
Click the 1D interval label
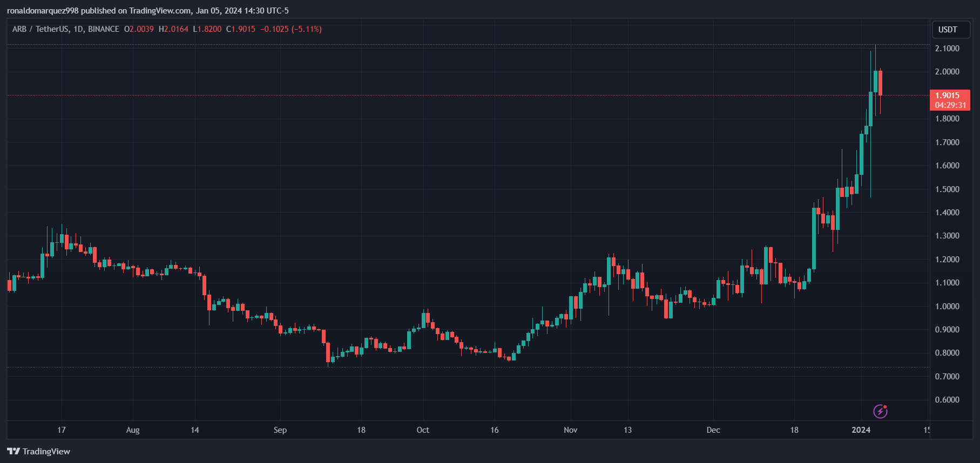(x=78, y=29)
